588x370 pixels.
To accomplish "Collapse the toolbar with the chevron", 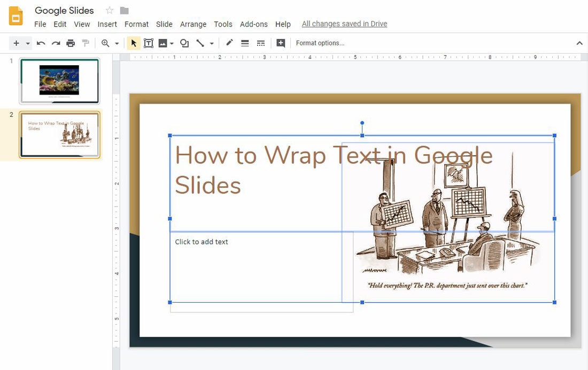I will coord(579,43).
